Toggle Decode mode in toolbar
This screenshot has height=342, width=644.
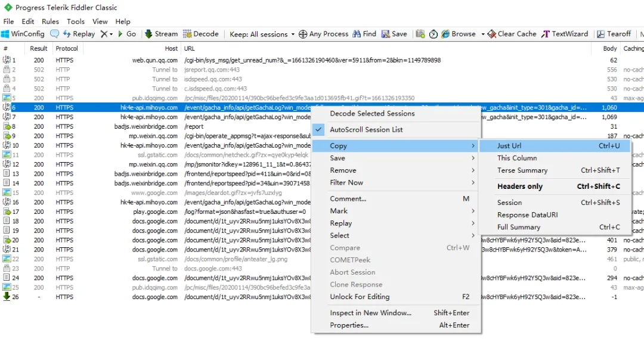pyautogui.click(x=201, y=34)
